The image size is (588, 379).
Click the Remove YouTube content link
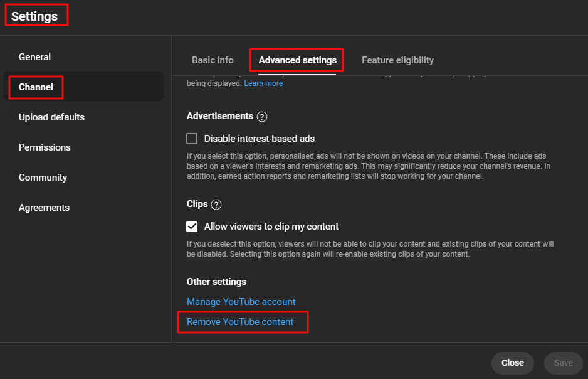240,322
